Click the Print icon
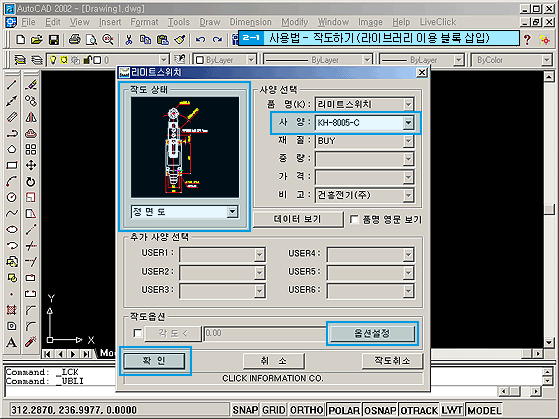 pyautogui.click(x=75, y=39)
